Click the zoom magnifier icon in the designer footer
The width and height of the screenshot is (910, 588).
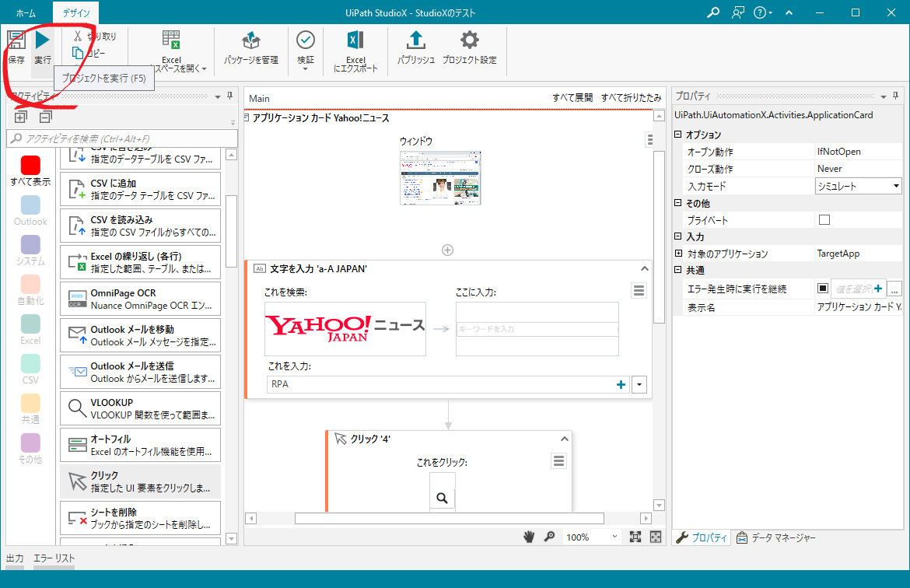point(549,537)
